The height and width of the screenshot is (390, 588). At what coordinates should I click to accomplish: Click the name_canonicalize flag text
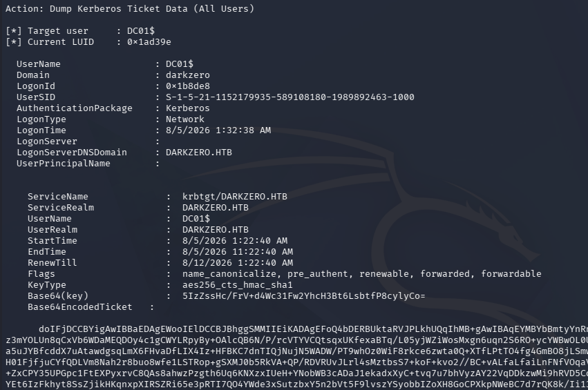(x=229, y=274)
